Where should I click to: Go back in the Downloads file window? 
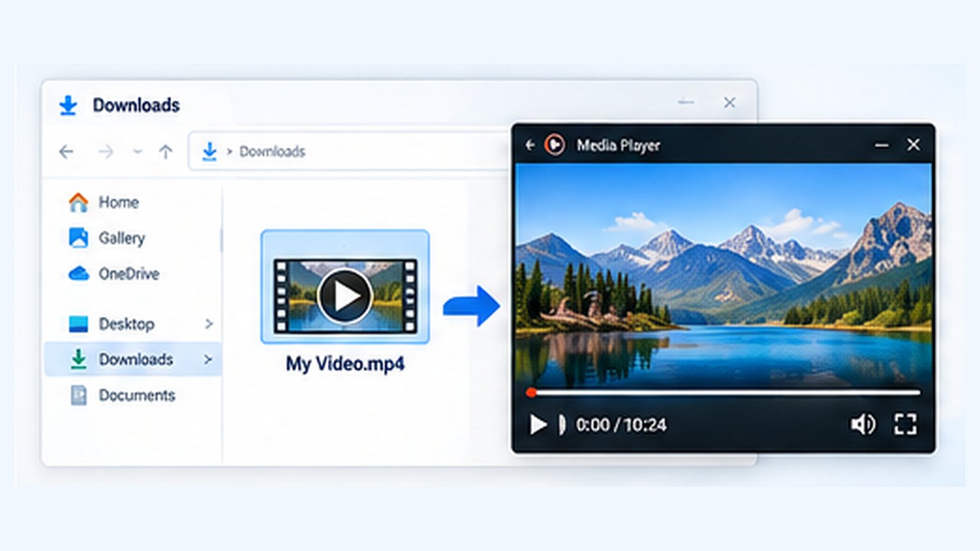coord(66,152)
